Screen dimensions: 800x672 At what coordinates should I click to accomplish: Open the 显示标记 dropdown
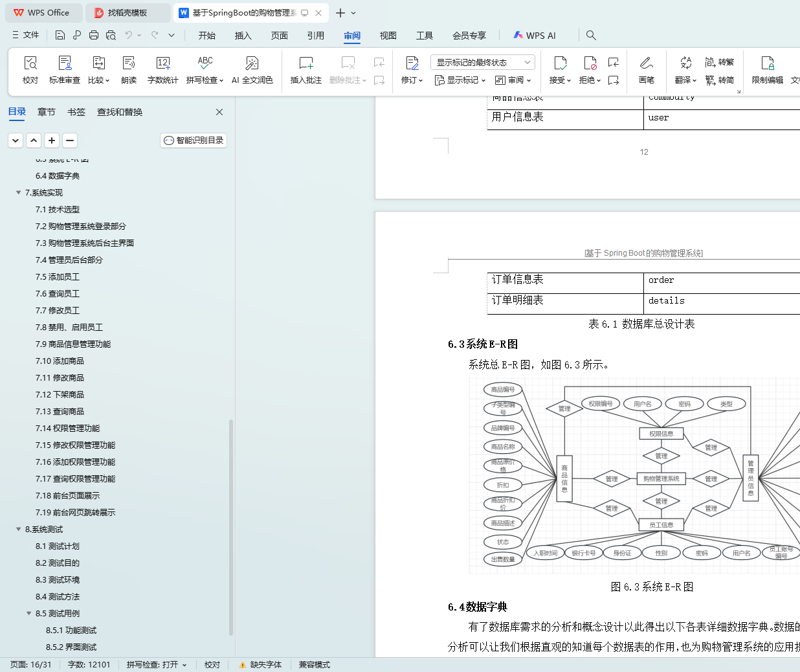460,80
